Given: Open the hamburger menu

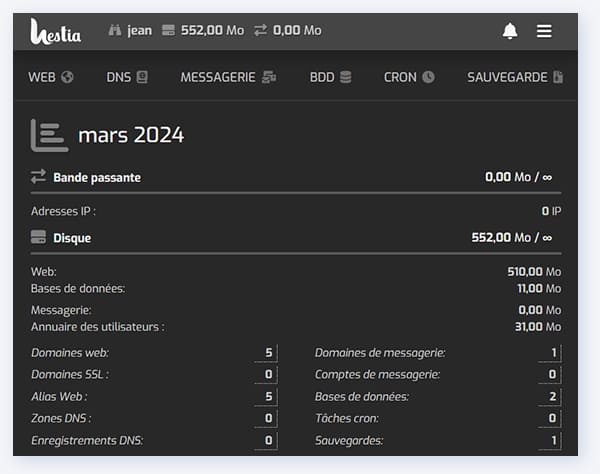Looking at the screenshot, I should (544, 31).
